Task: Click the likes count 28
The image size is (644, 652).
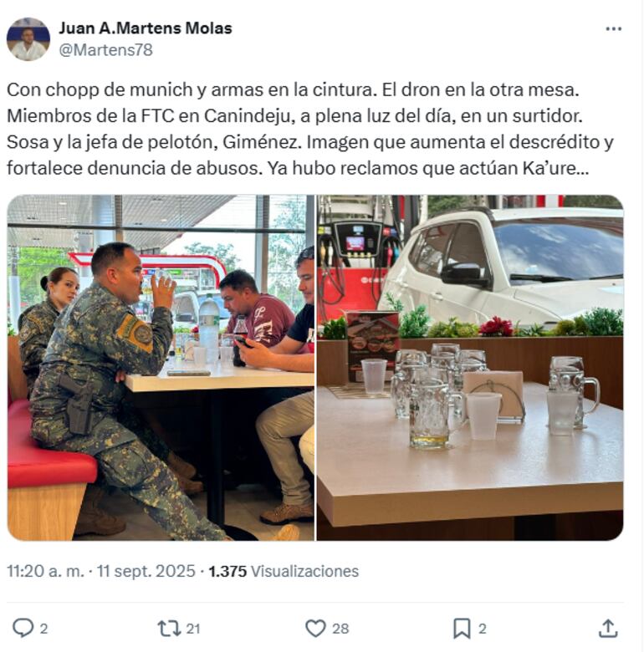Action: [x=340, y=629]
